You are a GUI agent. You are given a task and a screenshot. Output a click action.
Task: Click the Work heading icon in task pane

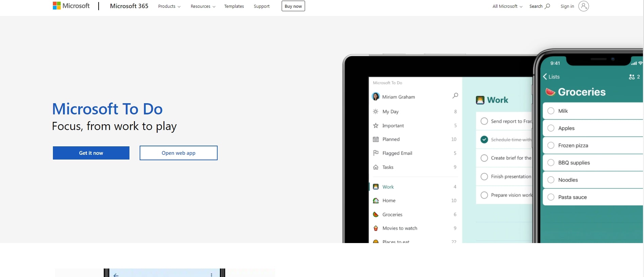pos(480,100)
